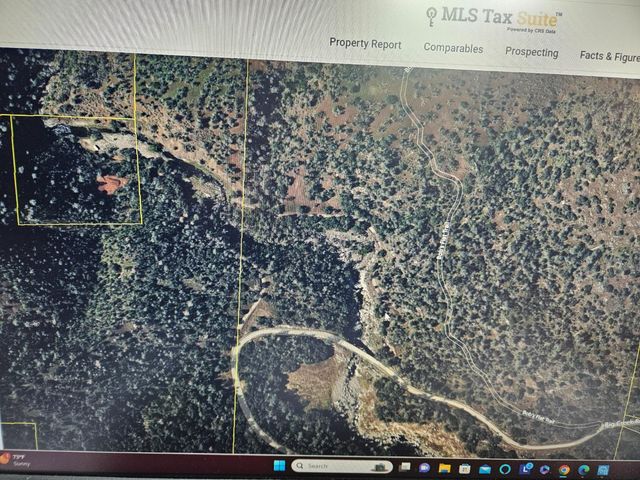640x480 pixels.
Task: Open the Mail app in taskbar
Action: click(484, 469)
